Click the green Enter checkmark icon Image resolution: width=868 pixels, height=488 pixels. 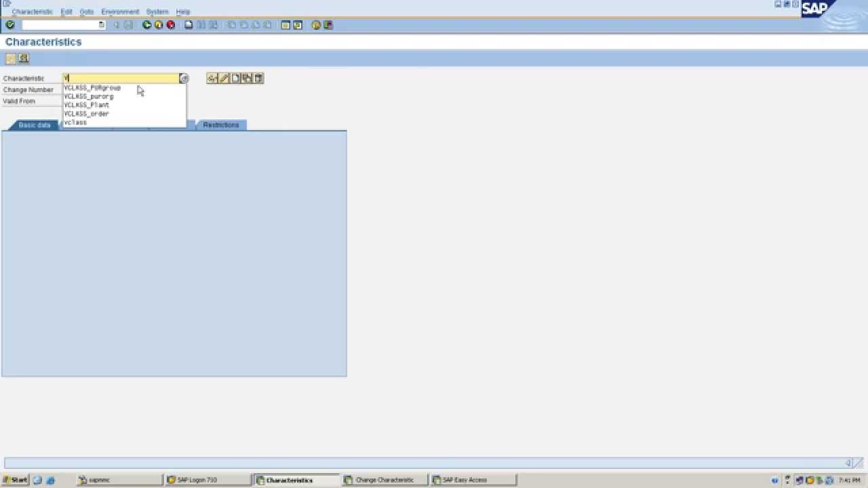[10, 25]
